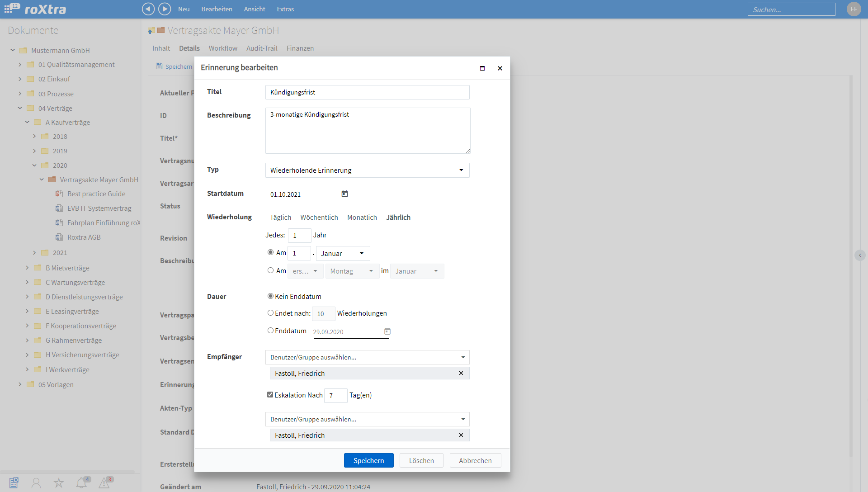Open the favorites star icon in the footer
Screen dimensions: 868x492
[x=58, y=483]
